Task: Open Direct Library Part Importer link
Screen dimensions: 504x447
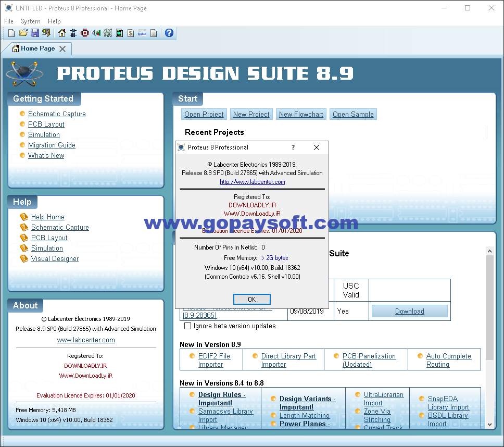Action: [288, 360]
